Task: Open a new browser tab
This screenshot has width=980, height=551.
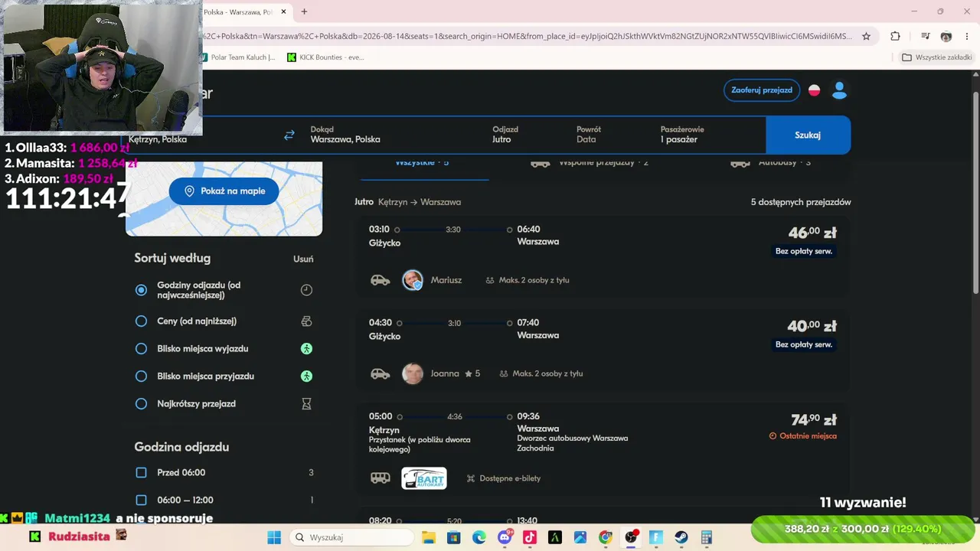Action: pyautogui.click(x=304, y=11)
